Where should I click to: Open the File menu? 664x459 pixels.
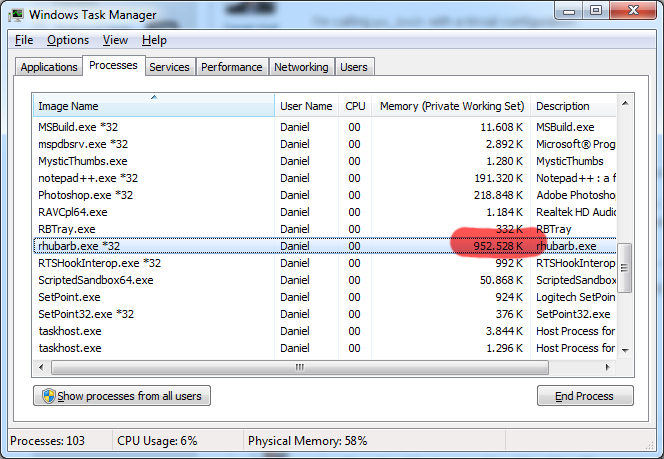pyautogui.click(x=24, y=40)
